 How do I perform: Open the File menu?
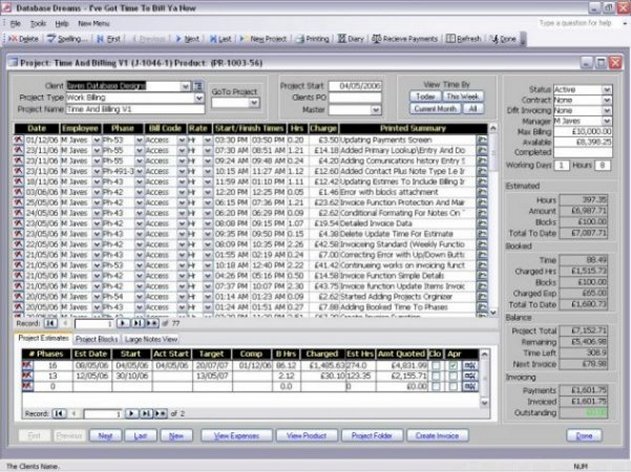tap(16, 23)
